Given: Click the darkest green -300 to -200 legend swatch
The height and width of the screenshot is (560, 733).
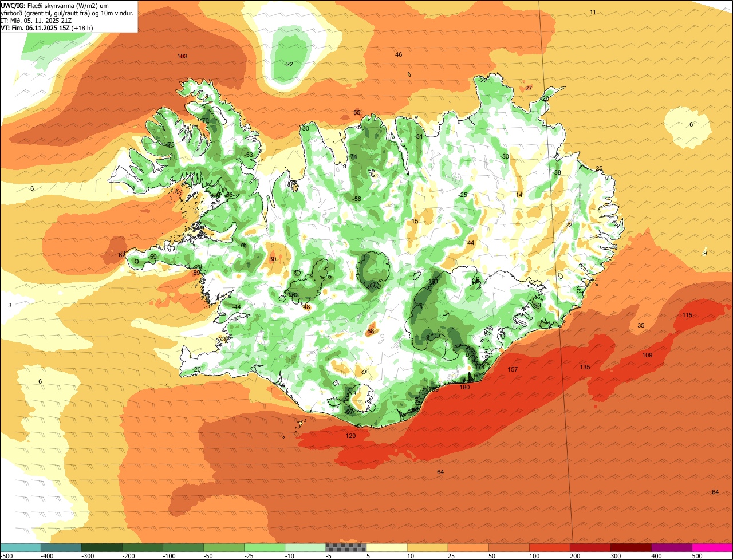Looking at the screenshot, I should pos(102,547).
